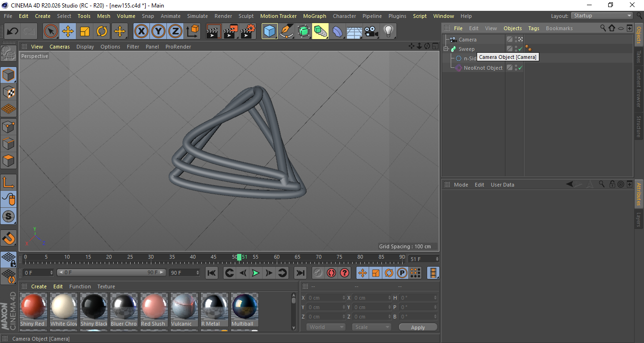The image size is (644, 343).
Task: Switch to the Attributes side tab
Action: (x=639, y=194)
